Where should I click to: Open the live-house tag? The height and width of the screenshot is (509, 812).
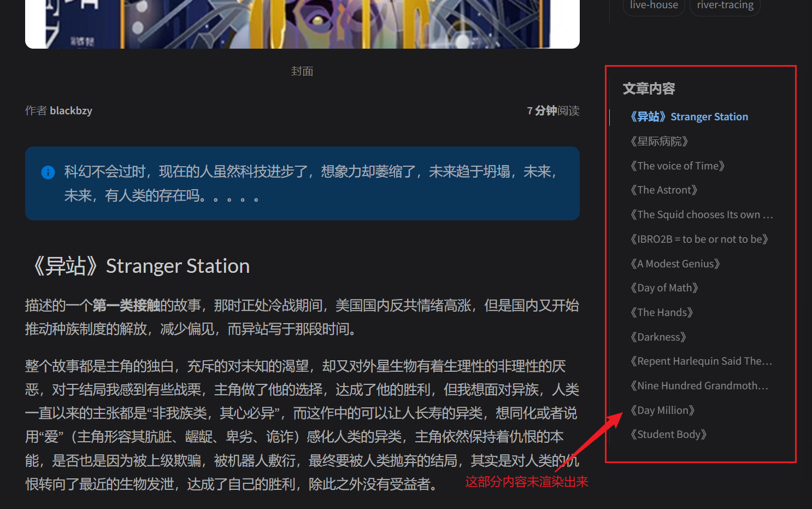[x=654, y=5]
